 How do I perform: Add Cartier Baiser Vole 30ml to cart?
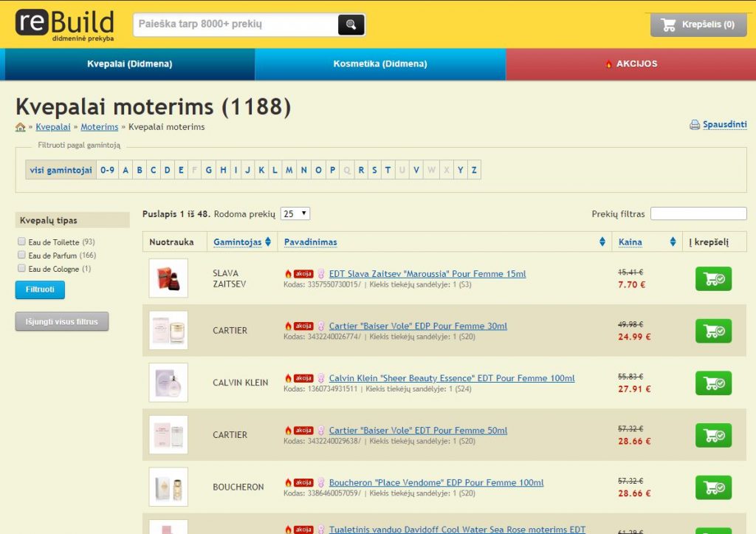(713, 331)
